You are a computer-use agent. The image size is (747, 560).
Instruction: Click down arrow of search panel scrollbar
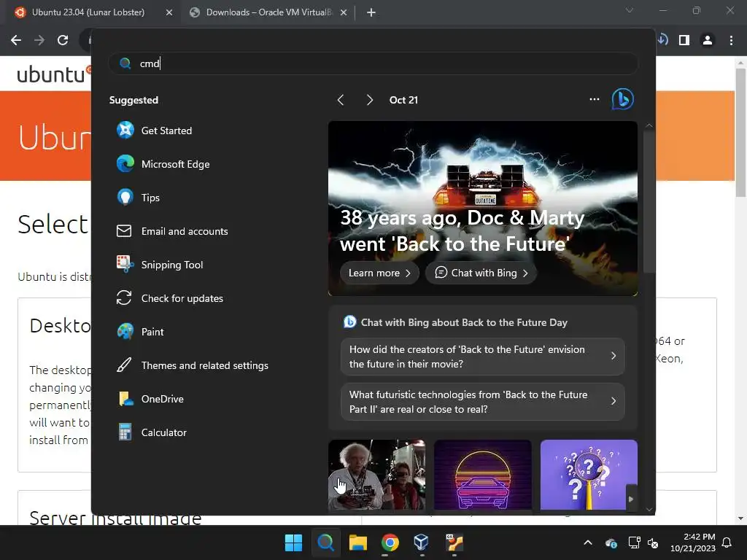[x=649, y=509]
